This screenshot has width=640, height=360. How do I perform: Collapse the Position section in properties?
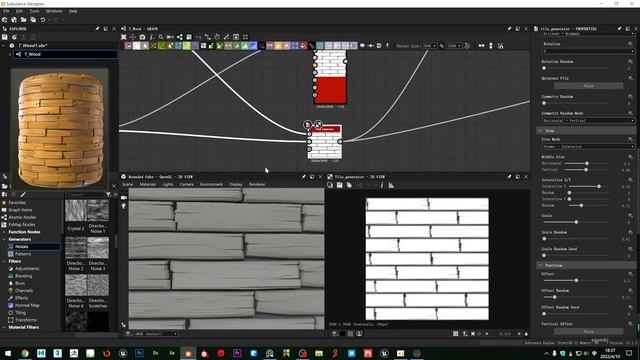pyautogui.click(x=540, y=265)
